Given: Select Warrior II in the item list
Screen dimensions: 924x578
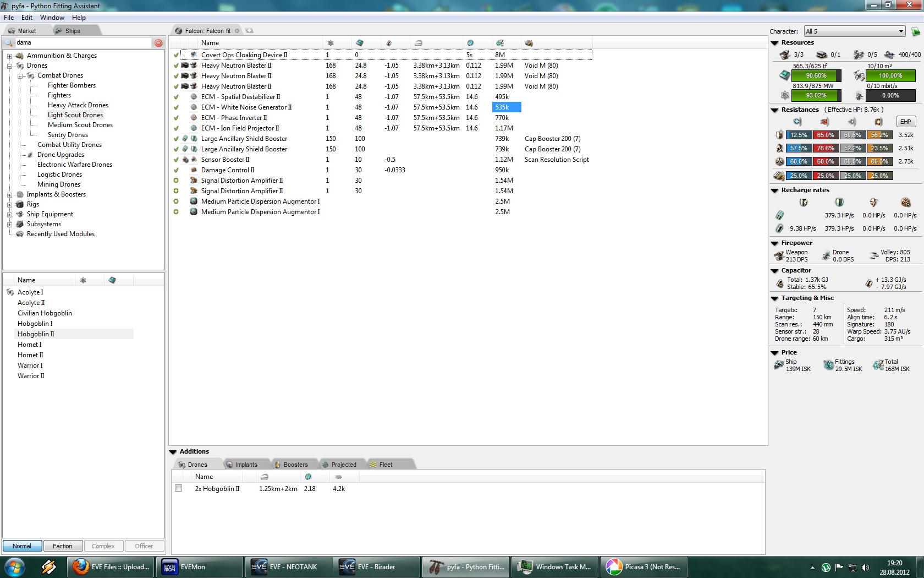Looking at the screenshot, I should pos(31,376).
